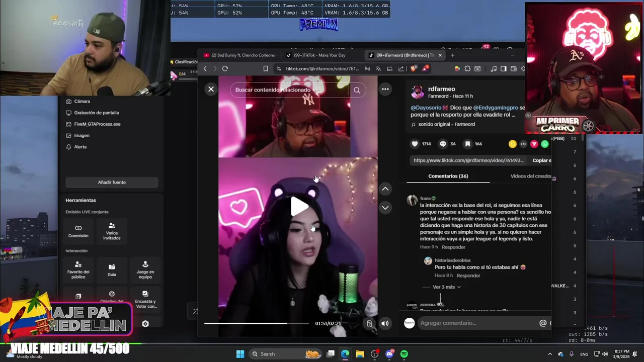
Task: Open Favorito del público tool
Action: pyautogui.click(x=78, y=269)
